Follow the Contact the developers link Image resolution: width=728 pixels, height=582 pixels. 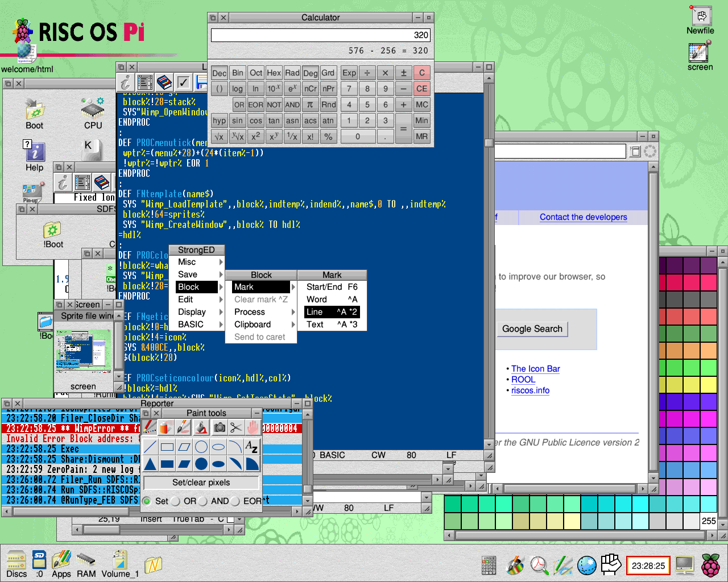coord(583,217)
